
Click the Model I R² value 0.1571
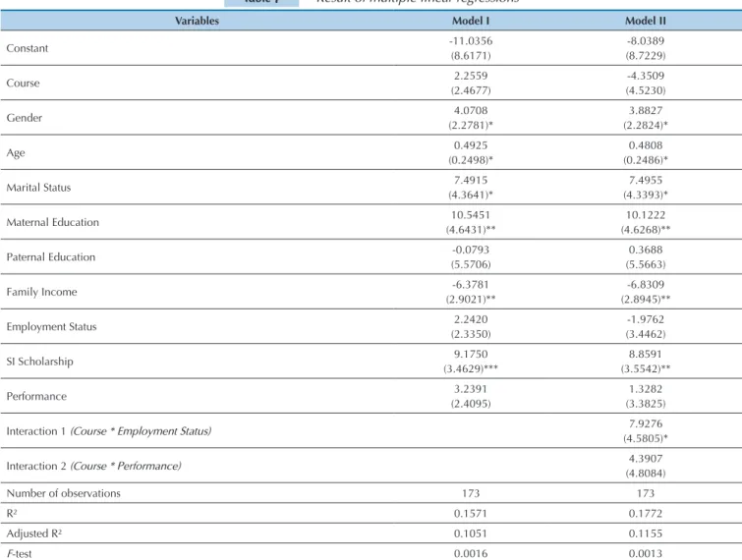[471, 514]
